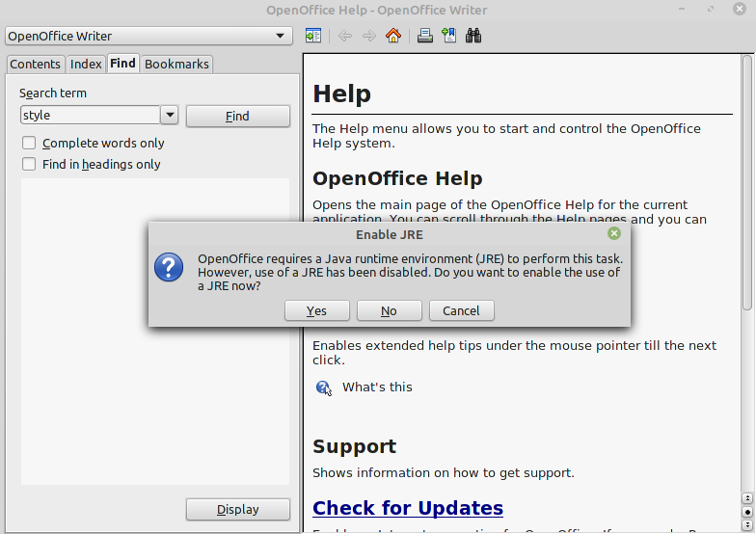
Task: Switch to the Contents tab
Action: (35, 64)
